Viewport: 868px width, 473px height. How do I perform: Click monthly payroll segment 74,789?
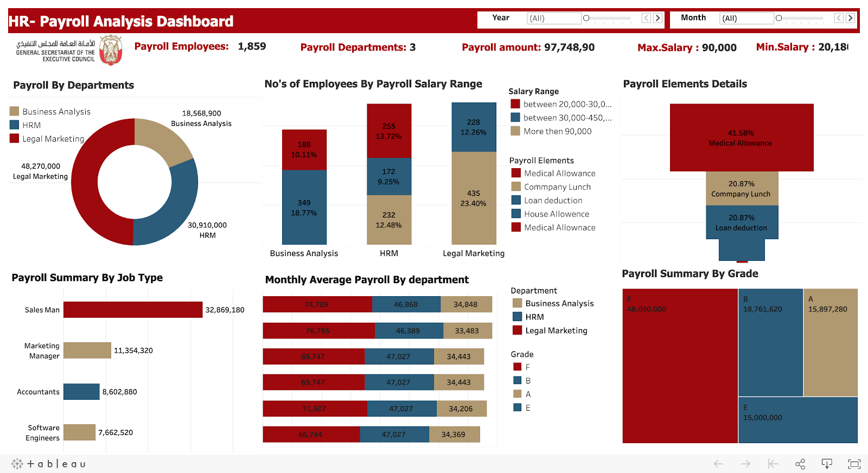317,304
